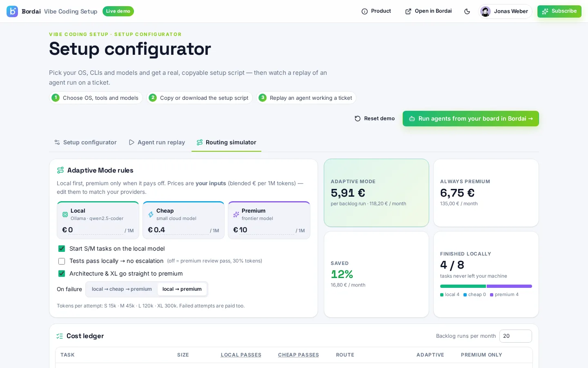Open the Product menu item
Image resolution: width=588 pixels, height=368 pixels.
376,11
